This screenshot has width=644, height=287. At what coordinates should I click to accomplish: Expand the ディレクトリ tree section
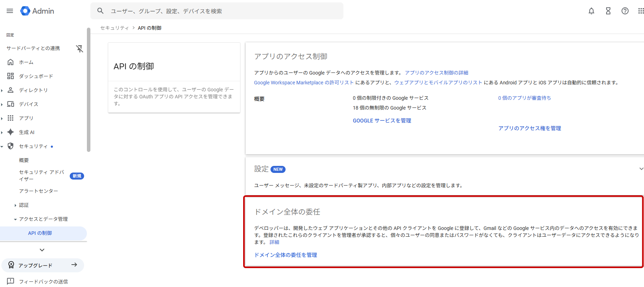click(2, 90)
